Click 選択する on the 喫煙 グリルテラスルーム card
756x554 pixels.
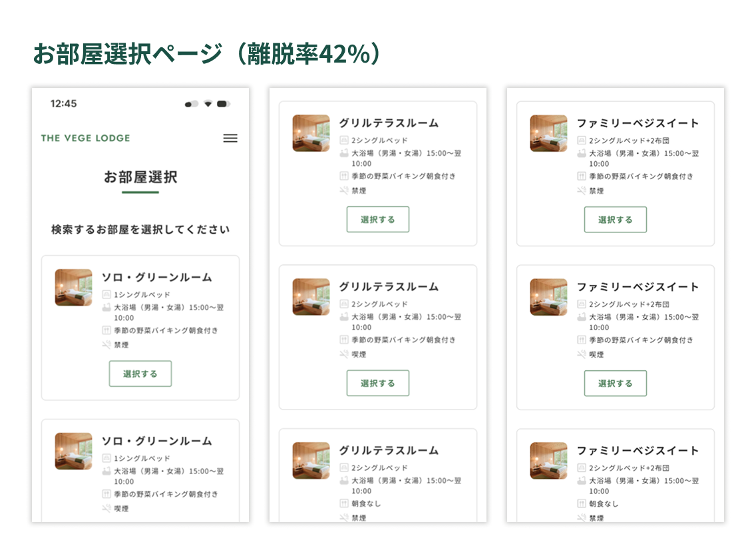pos(378,383)
